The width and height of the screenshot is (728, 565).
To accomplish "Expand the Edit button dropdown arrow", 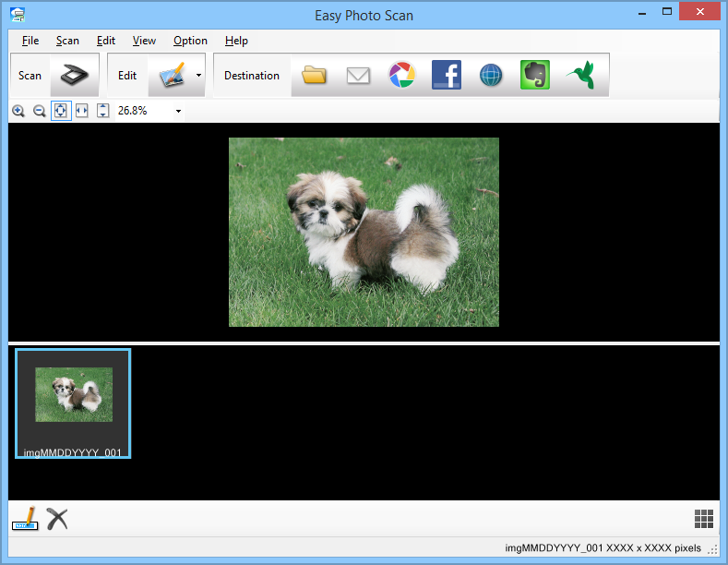I will point(198,76).
